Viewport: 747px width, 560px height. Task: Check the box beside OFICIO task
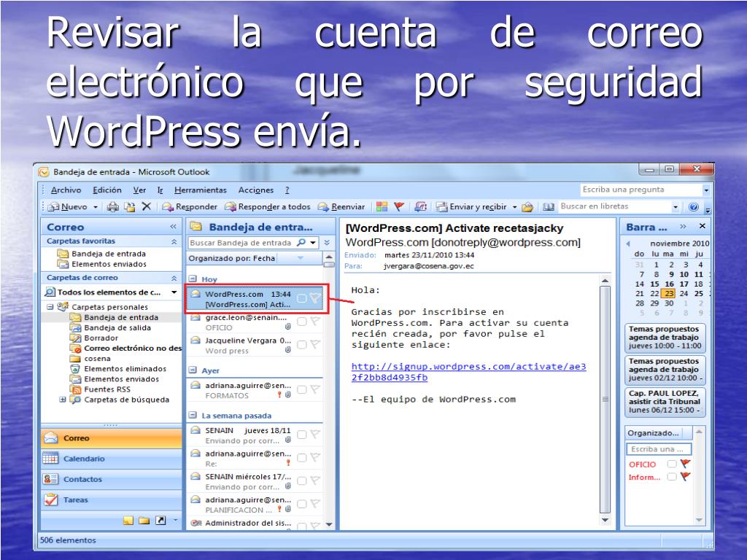tap(672, 463)
